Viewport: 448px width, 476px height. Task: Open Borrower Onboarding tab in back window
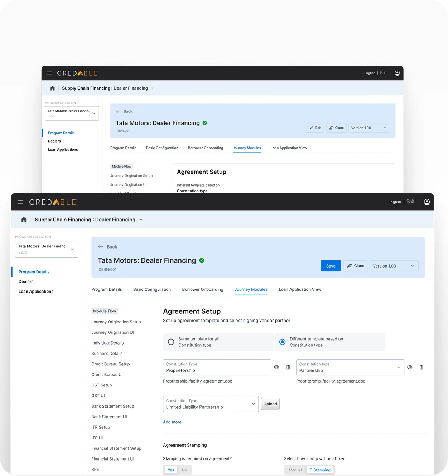pyautogui.click(x=206, y=148)
